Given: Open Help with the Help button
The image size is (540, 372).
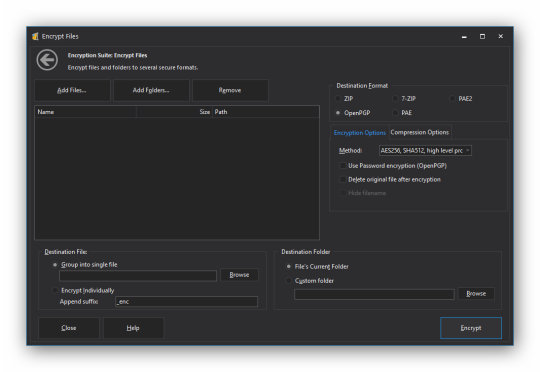Looking at the screenshot, I should (x=133, y=328).
